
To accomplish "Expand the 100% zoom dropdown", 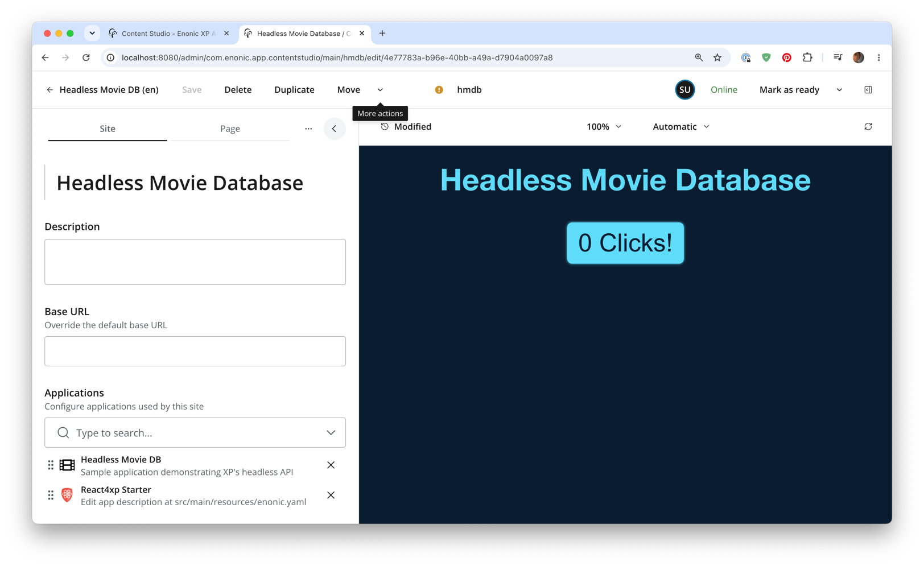I will tap(604, 127).
